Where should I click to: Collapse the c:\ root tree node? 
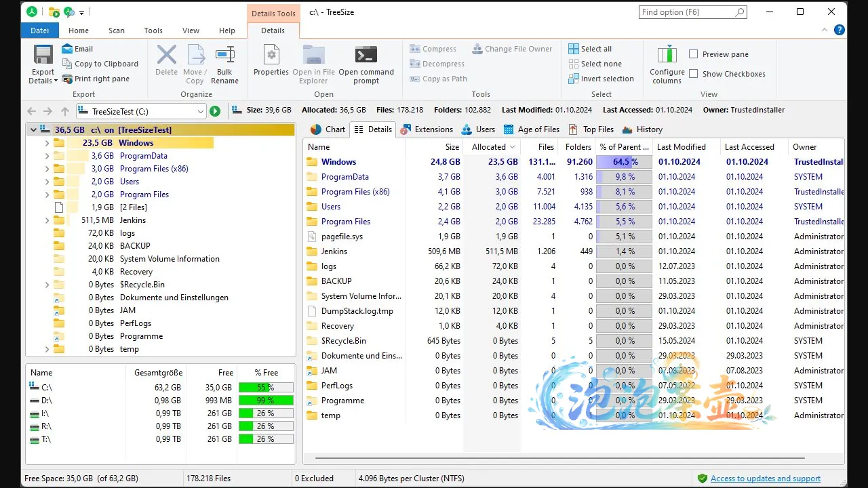pyautogui.click(x=33, y=129)
